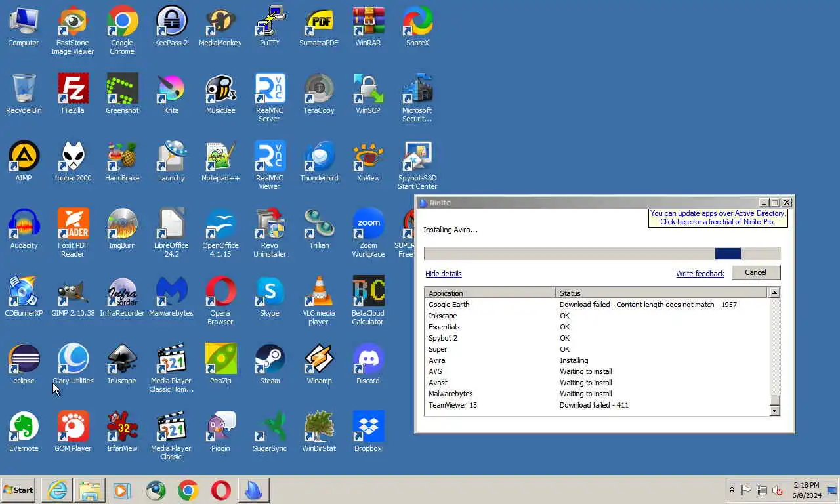Click the Chrome taskbar icon

[x=188, y=490]
